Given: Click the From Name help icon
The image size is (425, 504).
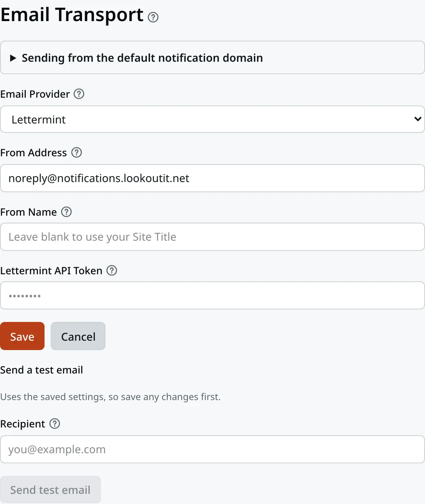Looking at the screenshot, I should pyautogui.click(x=66, y=212).
